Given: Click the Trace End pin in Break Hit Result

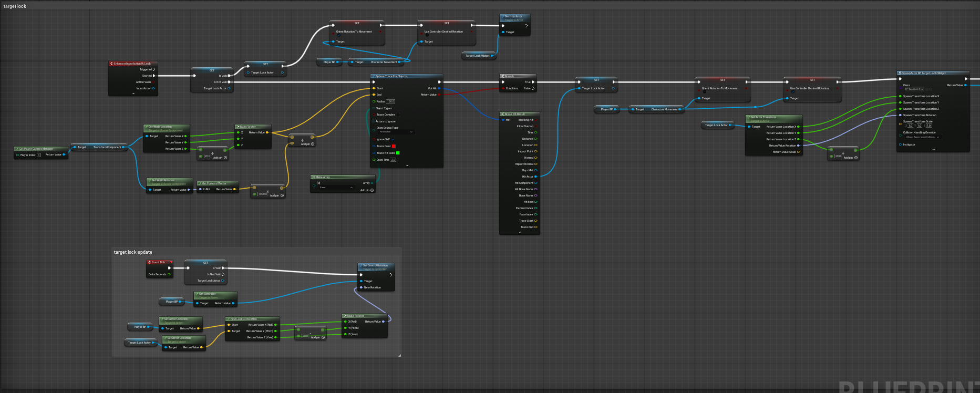Looking at the screenshot, I should point(536,227).
